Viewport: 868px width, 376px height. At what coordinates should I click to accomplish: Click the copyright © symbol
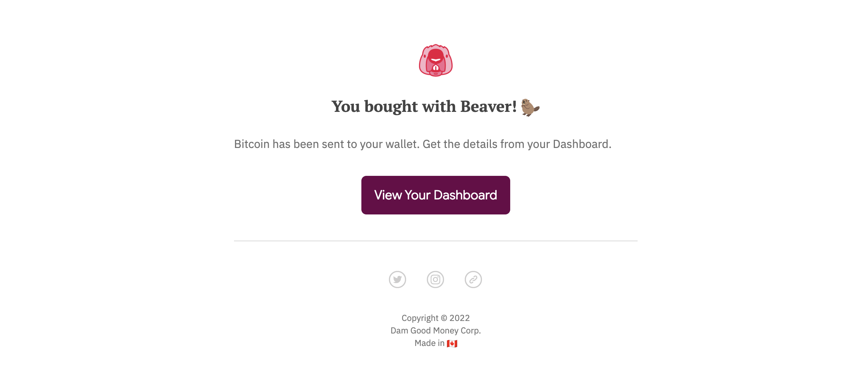444,318
